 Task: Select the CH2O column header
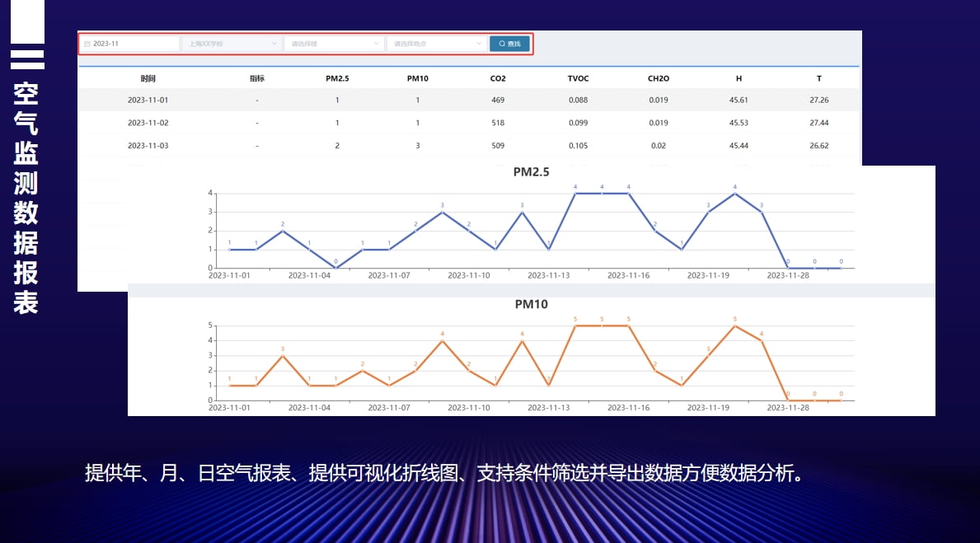(x=658, y=78)
